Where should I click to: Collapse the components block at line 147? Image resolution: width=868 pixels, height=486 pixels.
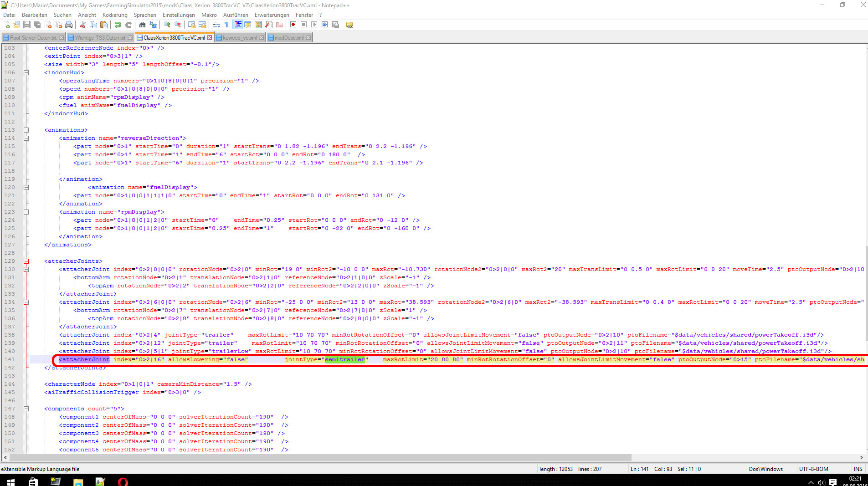[26, 409]
